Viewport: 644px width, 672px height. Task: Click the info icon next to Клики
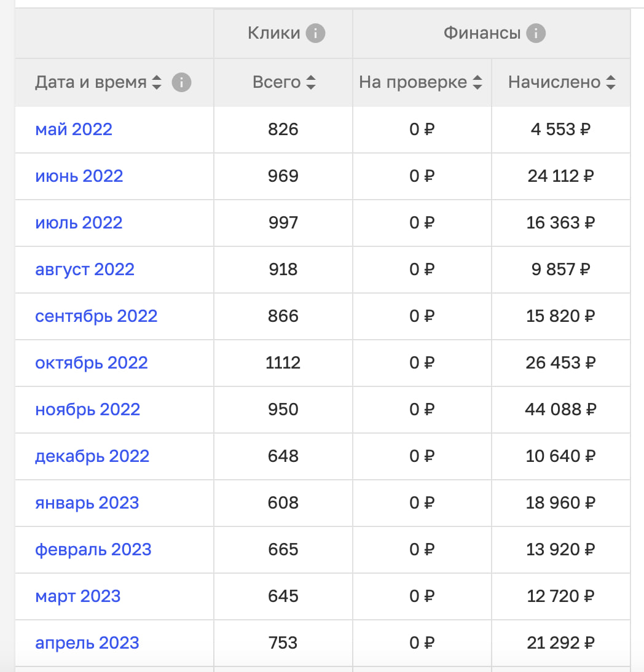click(x=315, y=33)
